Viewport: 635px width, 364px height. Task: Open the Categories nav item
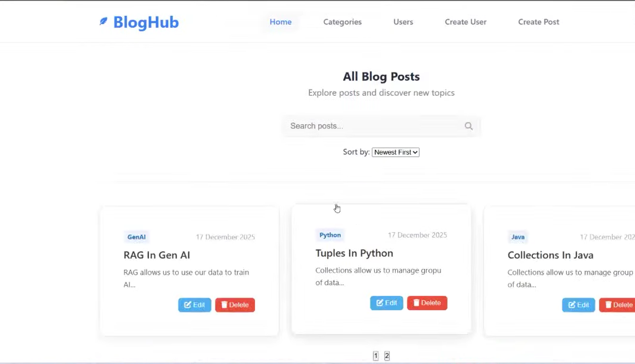(x=342, y=22)
